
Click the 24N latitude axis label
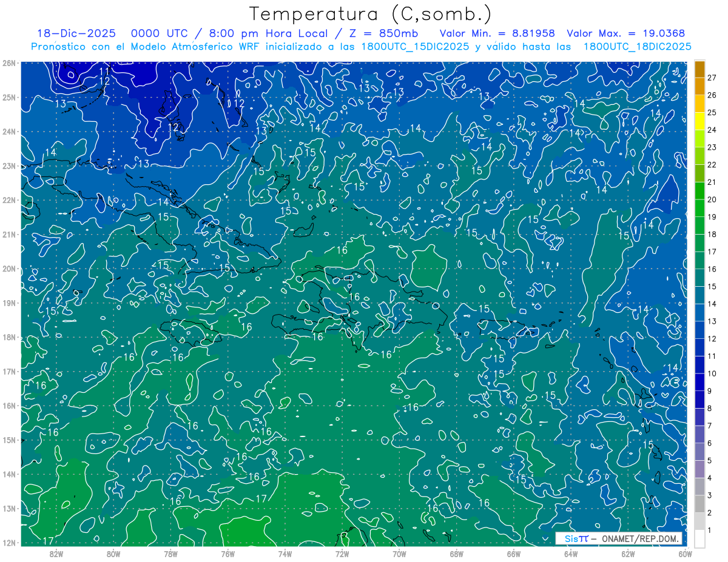pos(8,132)
